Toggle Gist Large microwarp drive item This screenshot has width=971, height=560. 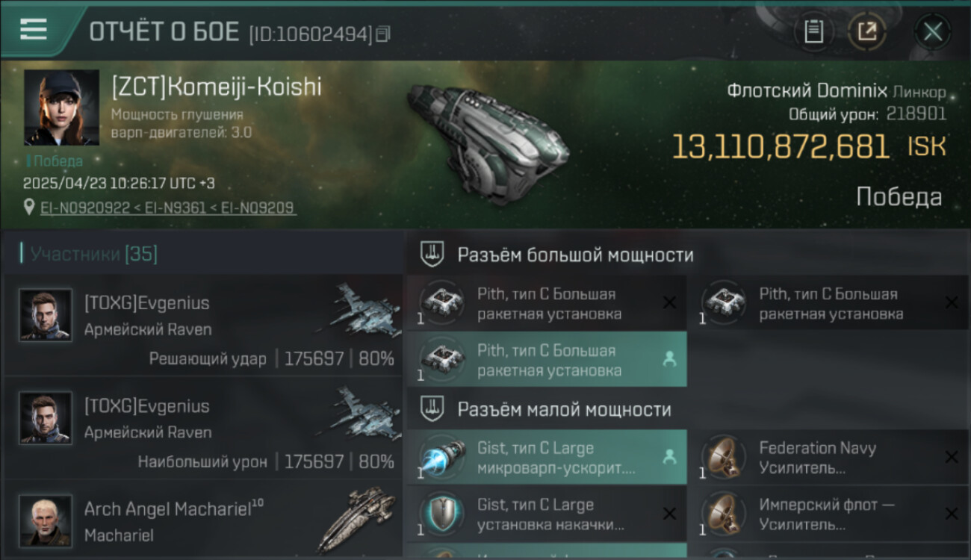tap(547, 458)
